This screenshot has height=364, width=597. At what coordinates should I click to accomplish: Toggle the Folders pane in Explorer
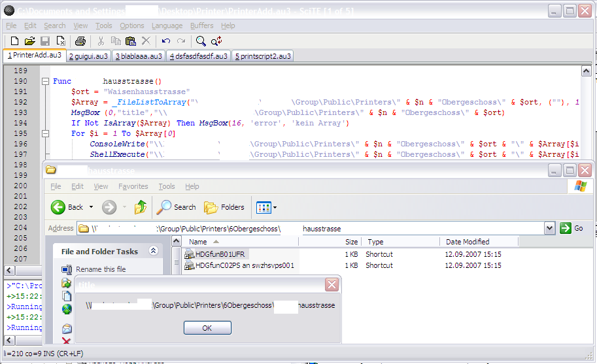click(x=224, y=207)
